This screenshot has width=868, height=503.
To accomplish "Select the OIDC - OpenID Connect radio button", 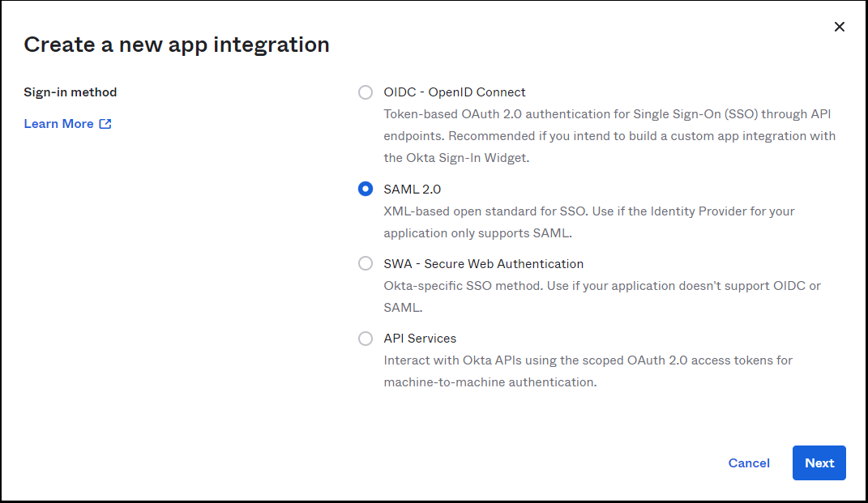I will (x=366, y=92).
